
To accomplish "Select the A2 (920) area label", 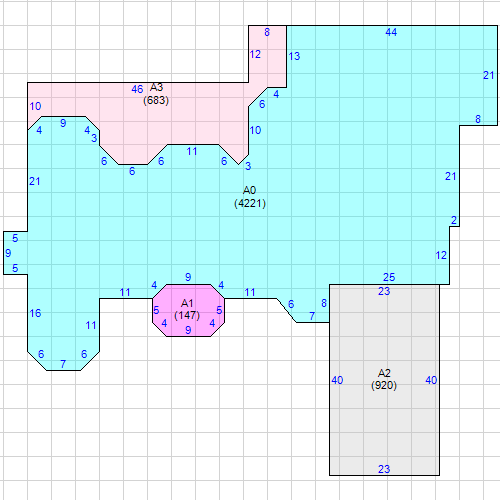I will pyautogui.click(x=384, y=379).
